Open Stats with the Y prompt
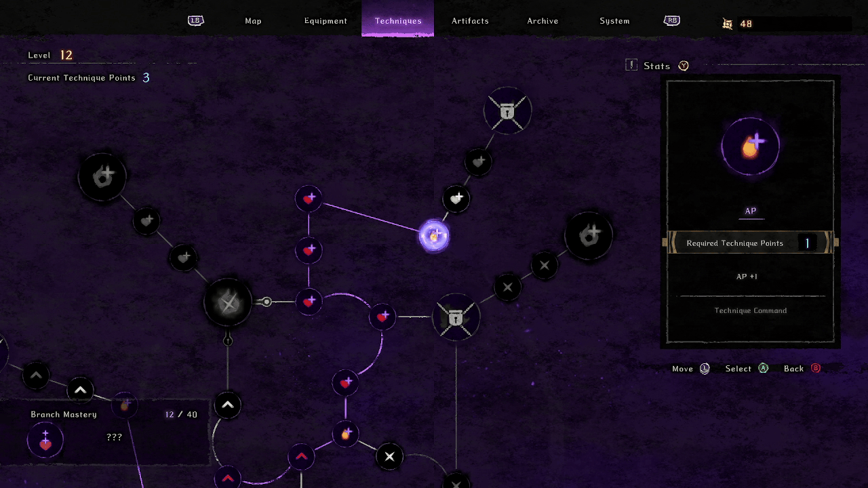This screenshot has width=868, height=488. (x=684, y=66)
